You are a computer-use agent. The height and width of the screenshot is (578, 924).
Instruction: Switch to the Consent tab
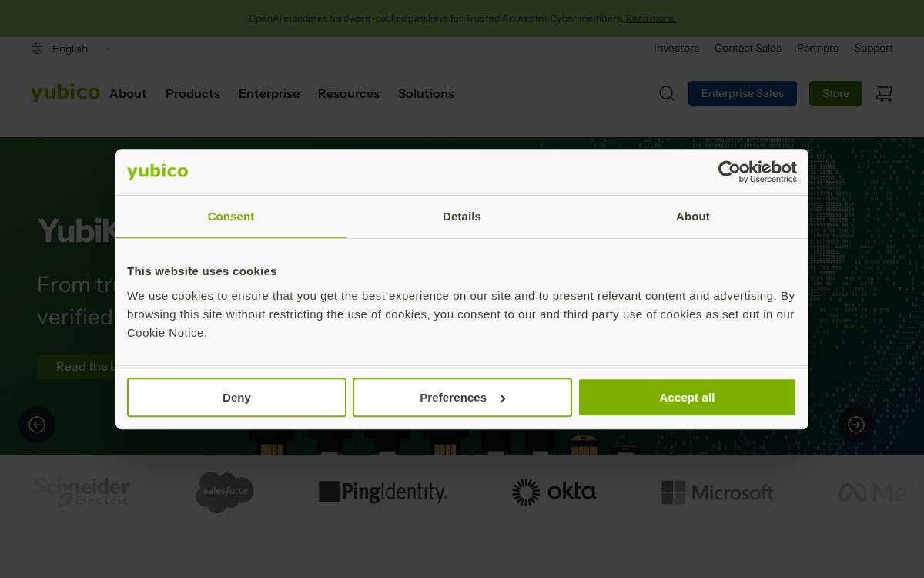point(231,217)
